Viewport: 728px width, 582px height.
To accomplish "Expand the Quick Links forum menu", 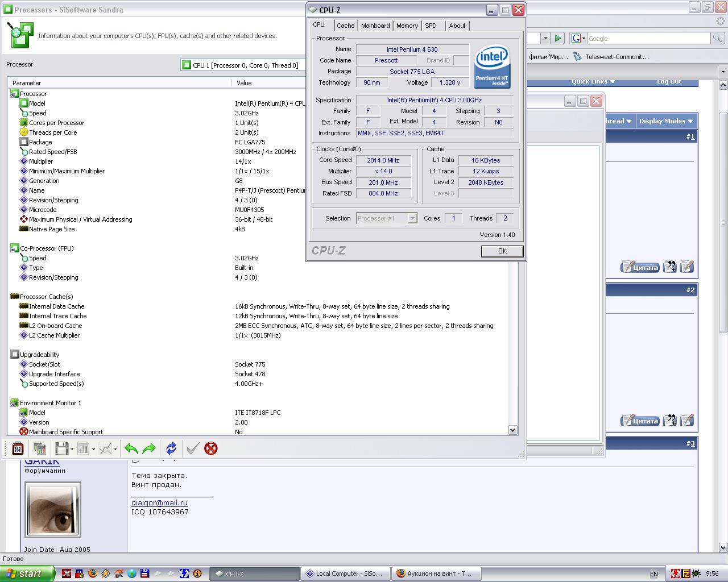I will click(x=593, y=82).
